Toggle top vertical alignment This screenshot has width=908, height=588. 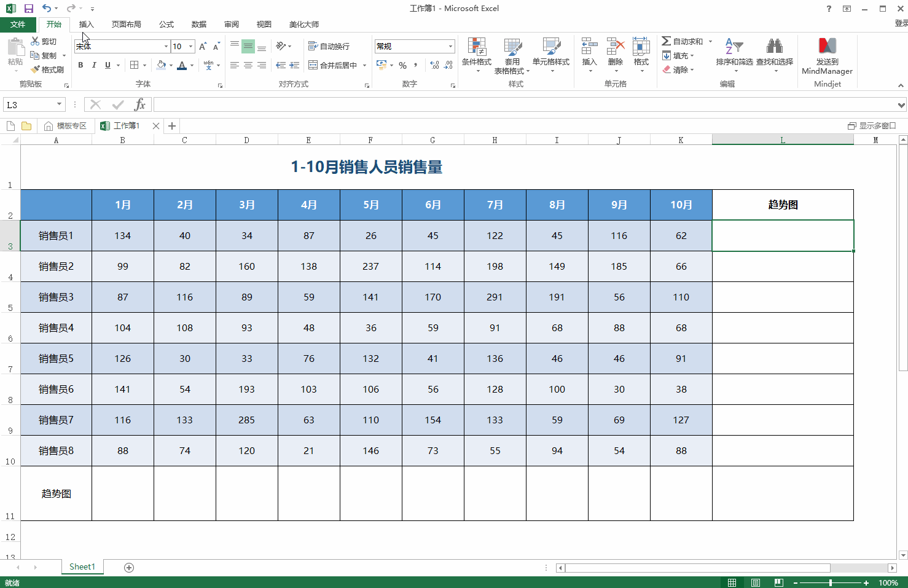[x=235, y=46]
